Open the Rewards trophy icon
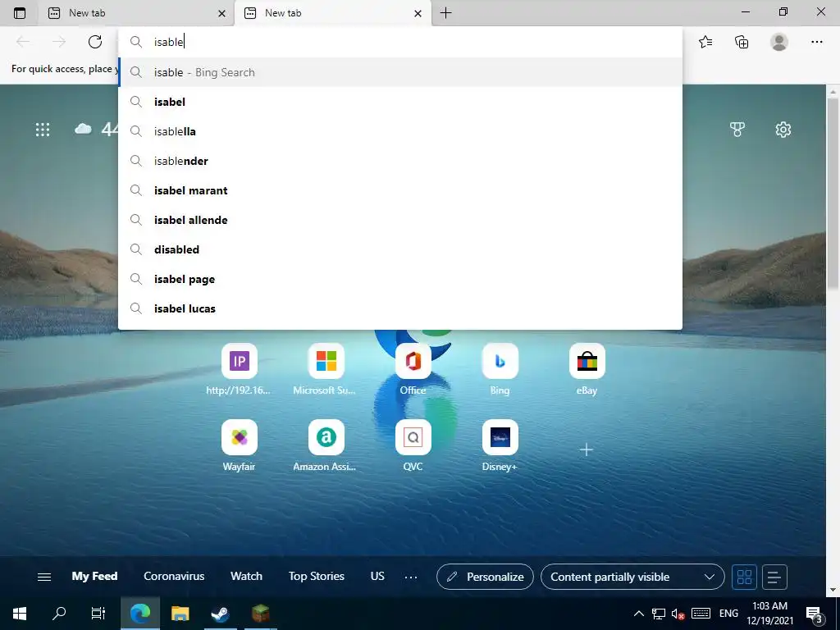The width and height of the screenshot is (840, 630). pos(737,129)
